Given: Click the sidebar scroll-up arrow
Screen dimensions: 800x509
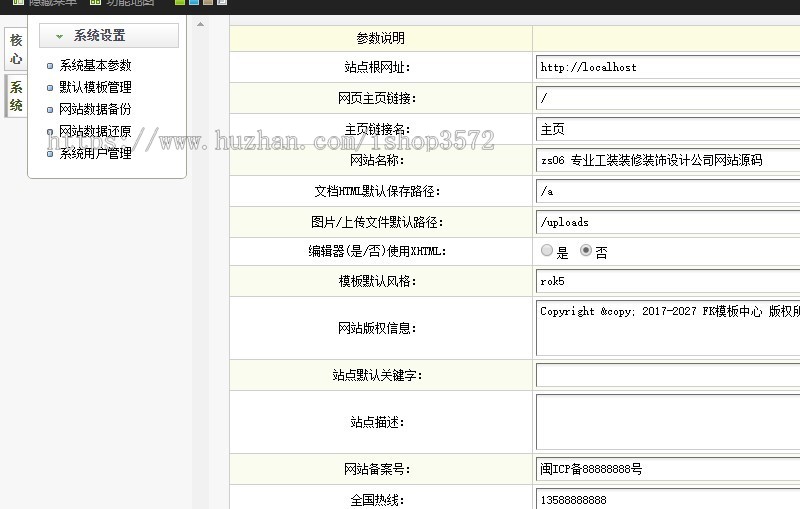Looking at the screenshot, I should tap(201, 24).
